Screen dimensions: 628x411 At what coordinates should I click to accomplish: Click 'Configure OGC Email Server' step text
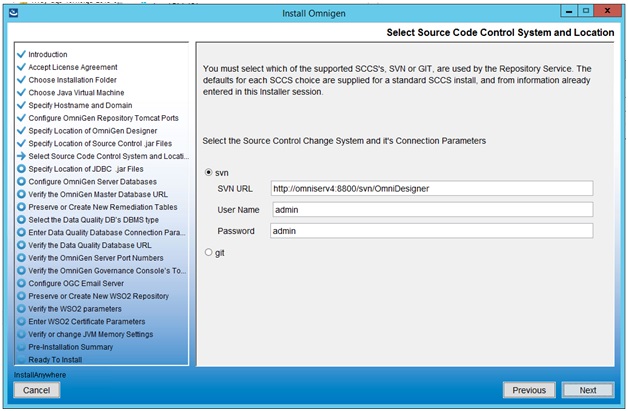[x=76, y=283]
